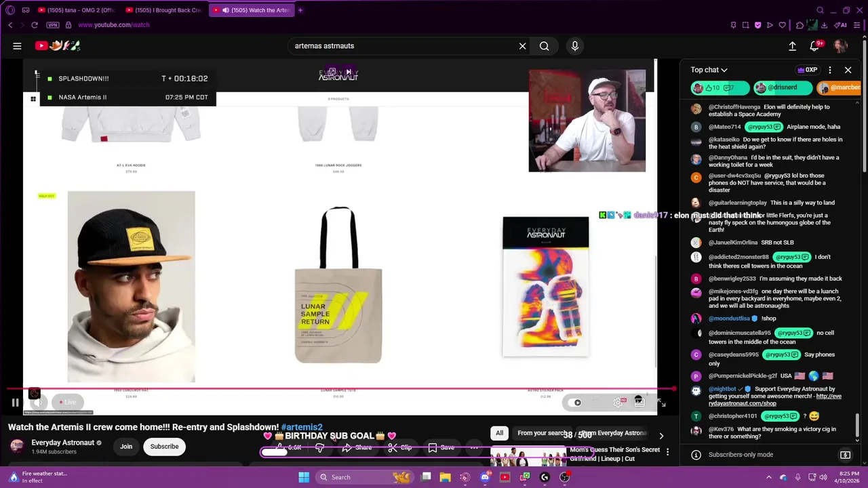Open Mom's Guess Their Son's video thumbnail
Screen dimensions: 868x488
click(x=528, y=456)
